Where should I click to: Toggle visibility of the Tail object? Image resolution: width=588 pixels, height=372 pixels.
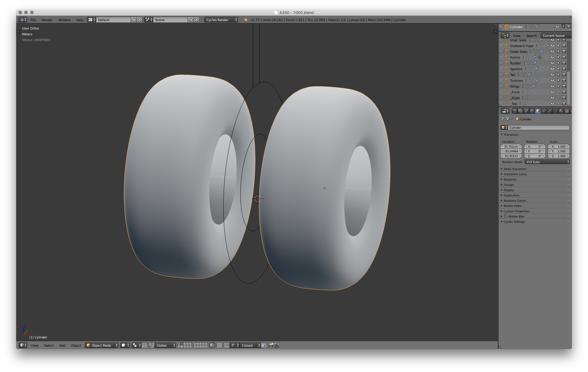(x=552, y=75)
